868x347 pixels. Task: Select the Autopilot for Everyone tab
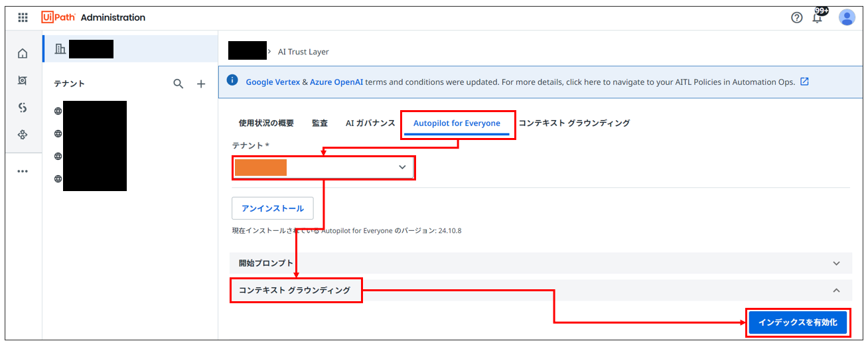click(457, 123)
